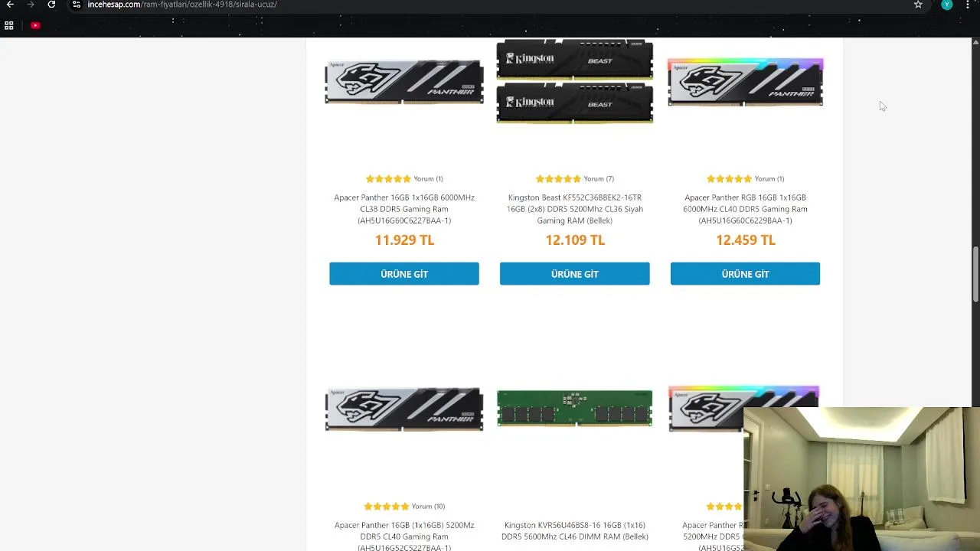Screen dimensions: 980x551
Task: Go to product Kingston Beast 12.109 TL
Action: [575, 274]
